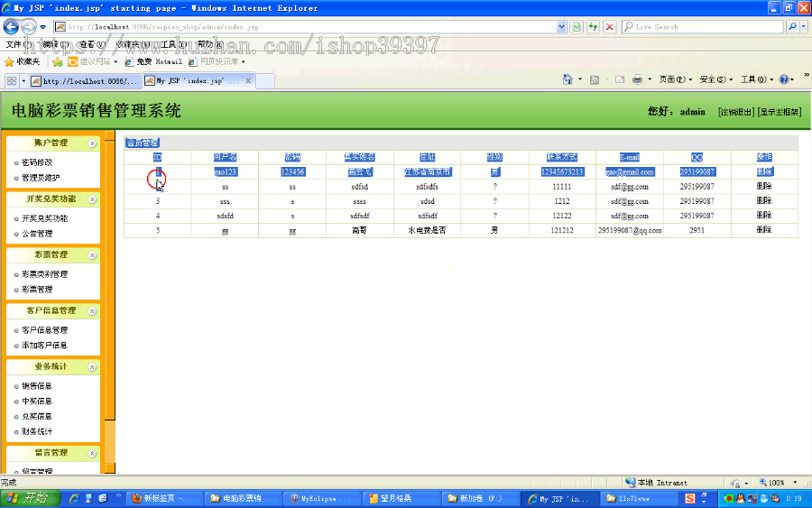Open the 密码修改 sidebar link

point(37,162)
